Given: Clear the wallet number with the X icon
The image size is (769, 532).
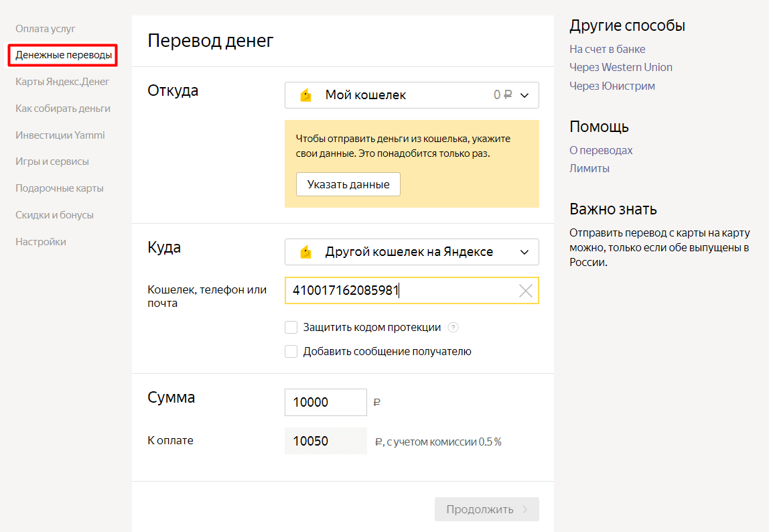Looking at the screenshot, I should click(525, 291).
